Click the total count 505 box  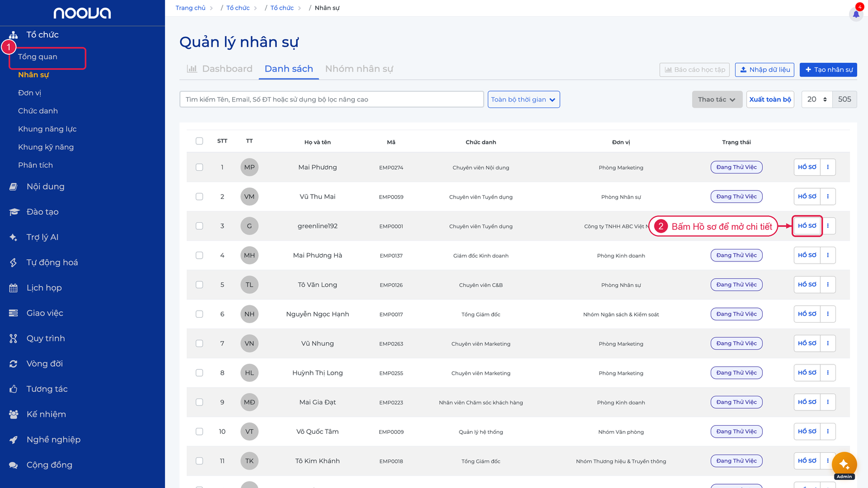click(x=845, y=99)
